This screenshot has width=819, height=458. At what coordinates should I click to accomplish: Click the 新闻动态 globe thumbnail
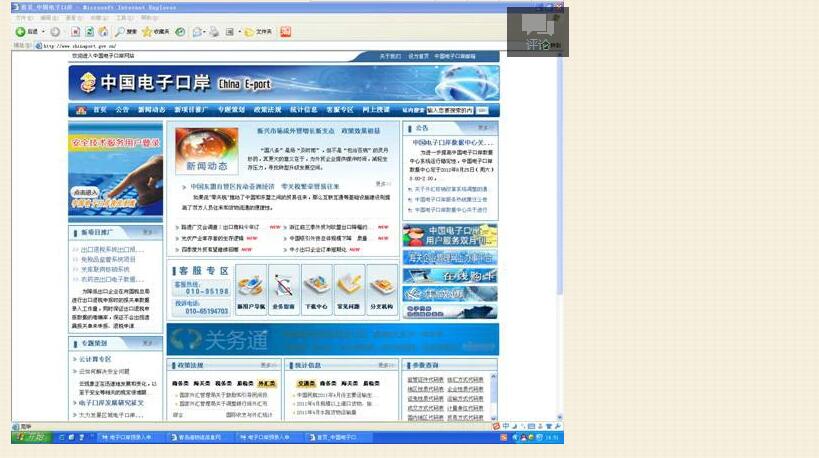point(207,150)
